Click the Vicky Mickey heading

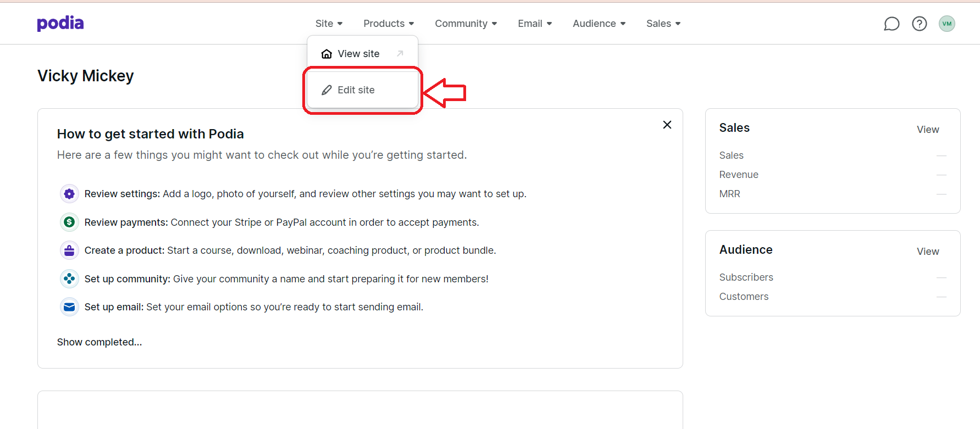click(x=86, y=76)
